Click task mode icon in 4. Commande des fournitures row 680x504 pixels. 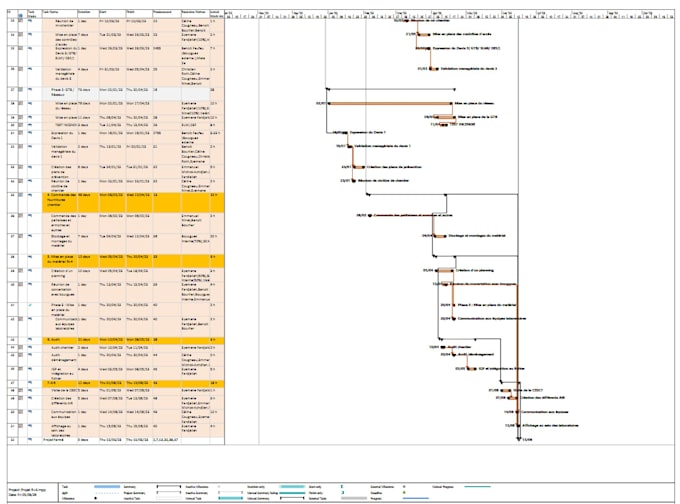[x=30, y=195]
